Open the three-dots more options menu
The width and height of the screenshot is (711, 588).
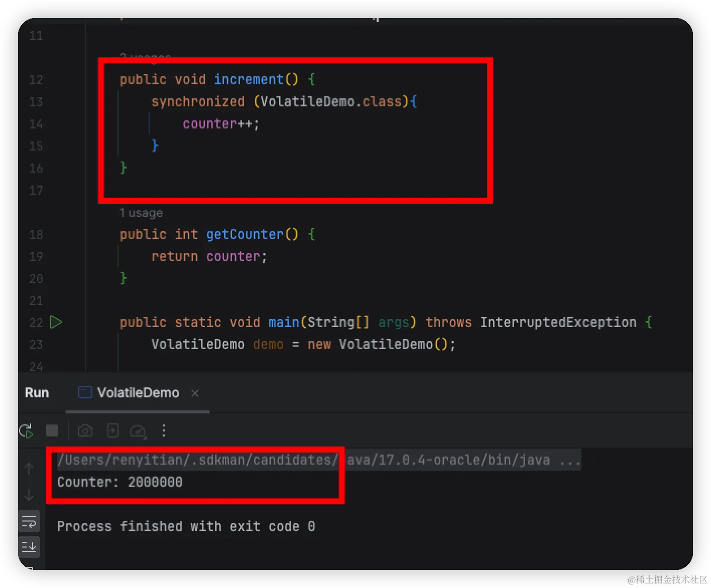[x=164, y=430]
